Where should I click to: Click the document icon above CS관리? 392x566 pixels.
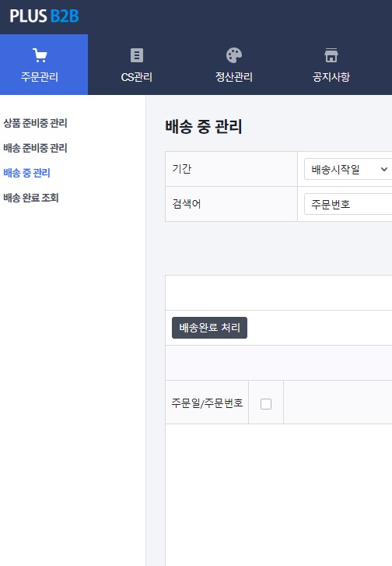coord(137,55)
